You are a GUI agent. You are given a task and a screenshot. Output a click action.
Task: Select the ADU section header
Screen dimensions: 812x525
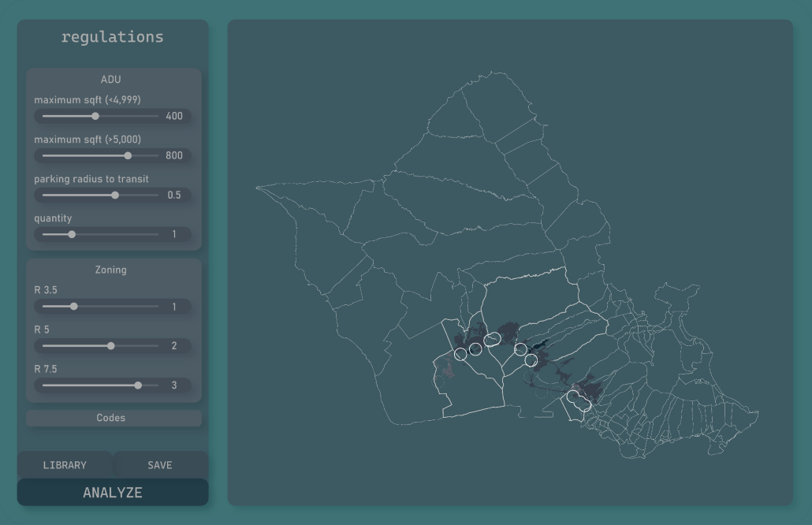tap(112, 79)
